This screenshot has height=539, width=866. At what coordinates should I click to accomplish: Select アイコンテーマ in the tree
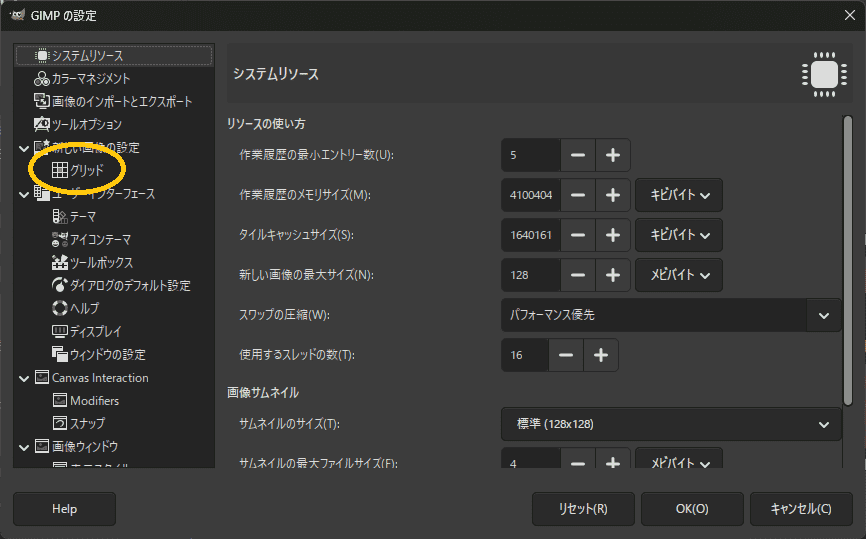coord(100,239)
